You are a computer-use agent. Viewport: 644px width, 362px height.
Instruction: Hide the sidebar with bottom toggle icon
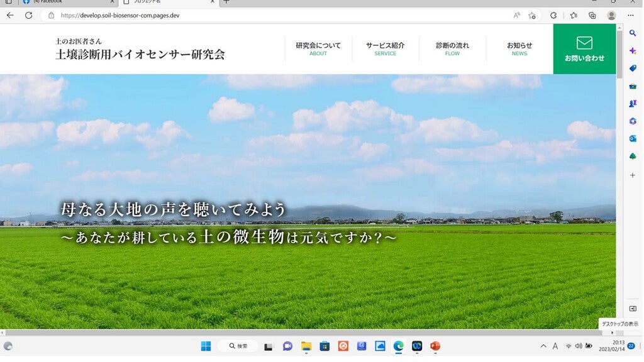pos(633,309)
